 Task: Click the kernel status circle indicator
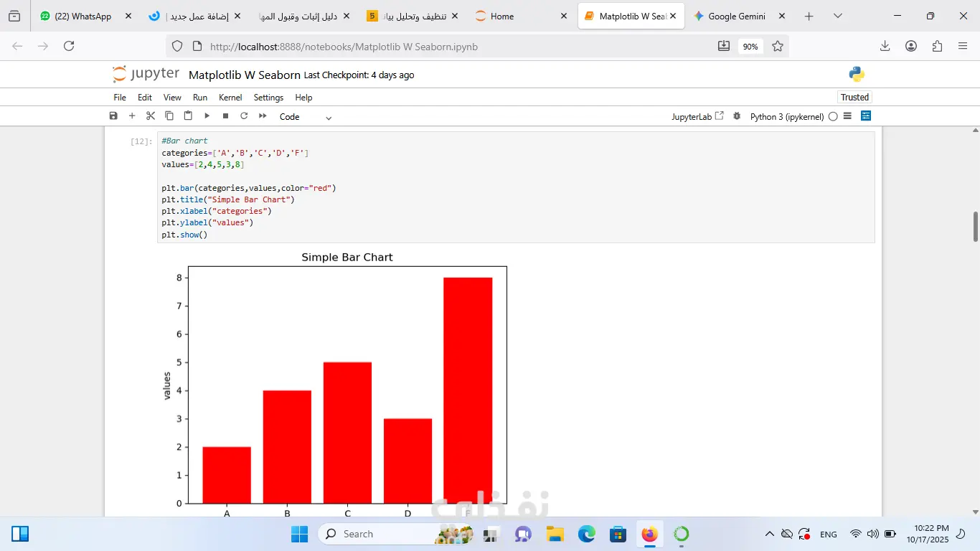(833, 116)
